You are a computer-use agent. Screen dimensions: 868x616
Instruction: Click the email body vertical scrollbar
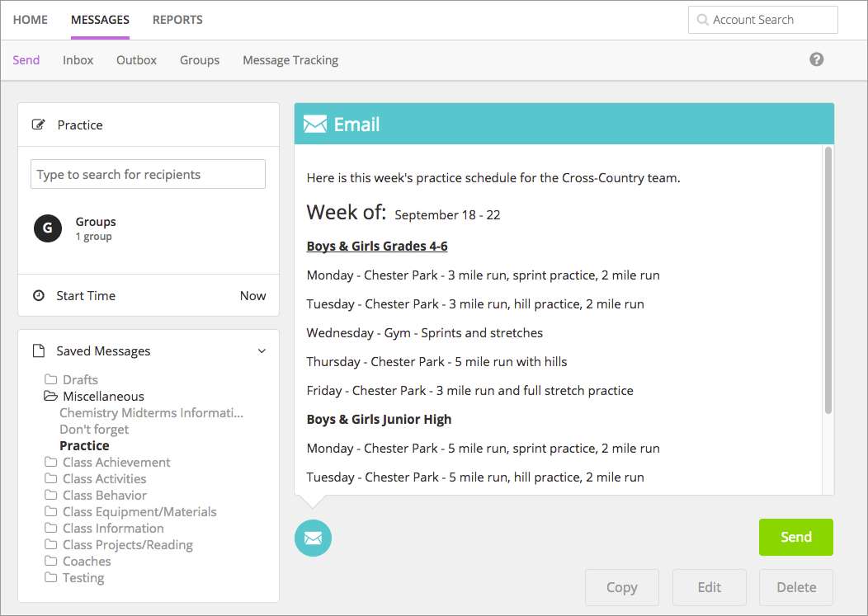click(828, 280)
